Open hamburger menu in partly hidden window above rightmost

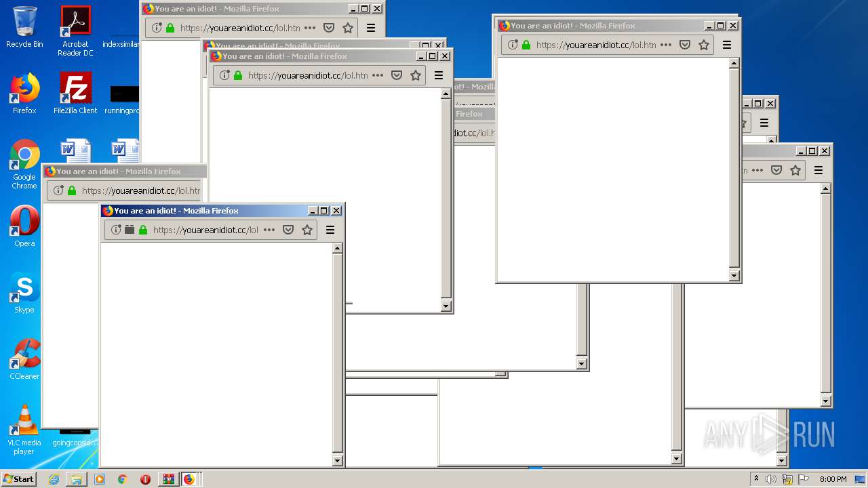click(764, 123)
